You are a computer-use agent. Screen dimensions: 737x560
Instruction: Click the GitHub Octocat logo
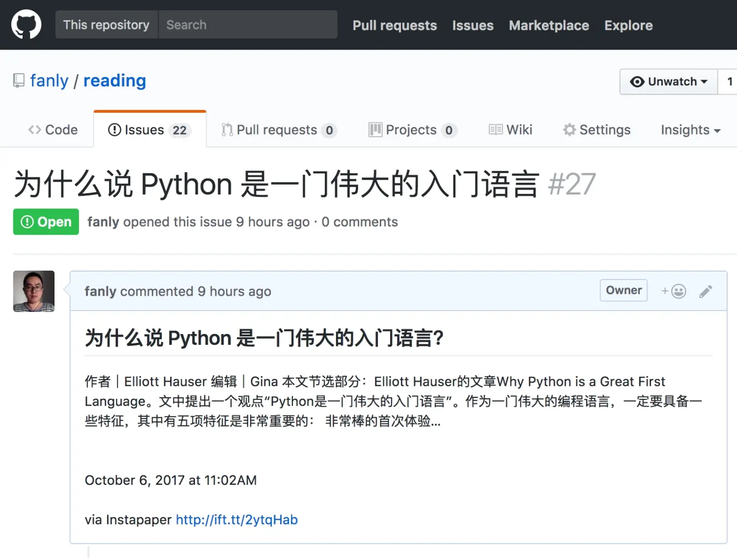pyautogui.click(x=26, y=25)
